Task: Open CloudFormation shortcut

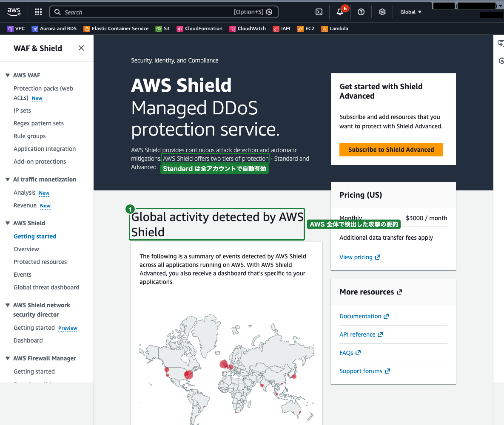Action: (x=199, y=28)
